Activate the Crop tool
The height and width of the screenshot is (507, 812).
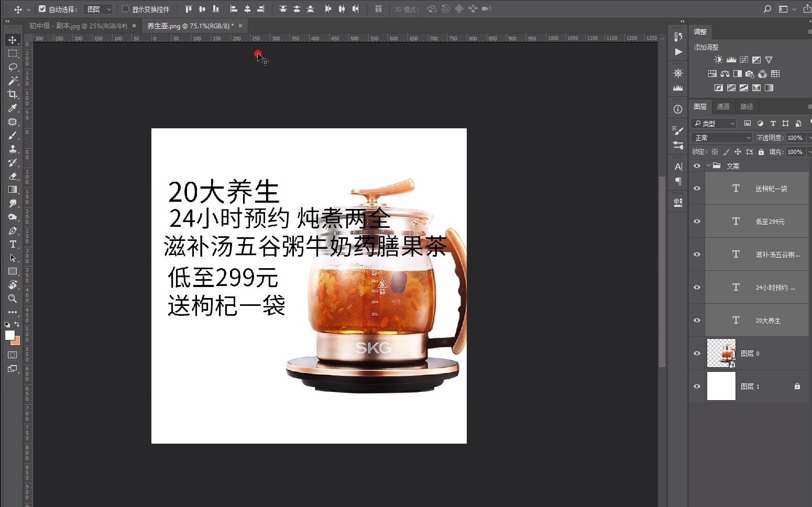(12, 94)
